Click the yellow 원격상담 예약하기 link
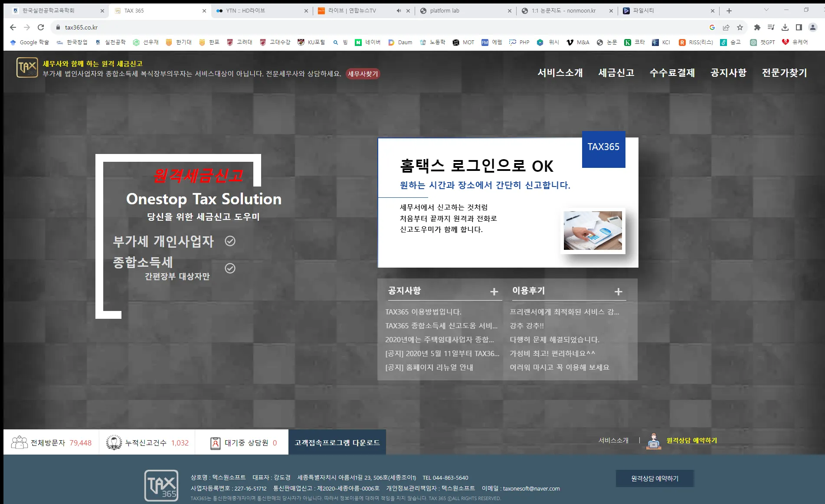The image size is (825, 504). 692,441
